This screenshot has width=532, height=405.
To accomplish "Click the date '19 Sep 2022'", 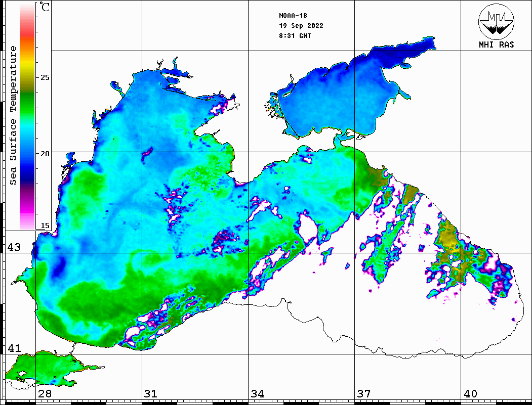I will pyautogui.click(x=301, y=26).
